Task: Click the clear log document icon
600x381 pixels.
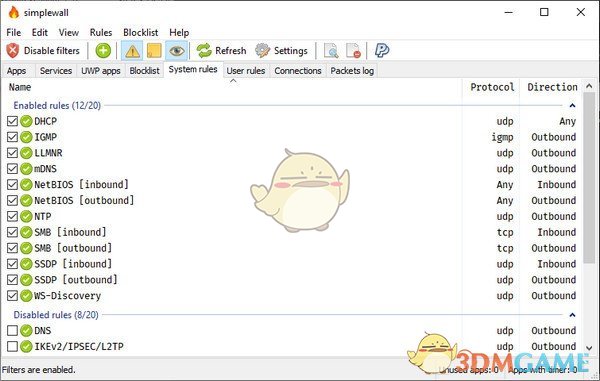Action: click(353, 50)
